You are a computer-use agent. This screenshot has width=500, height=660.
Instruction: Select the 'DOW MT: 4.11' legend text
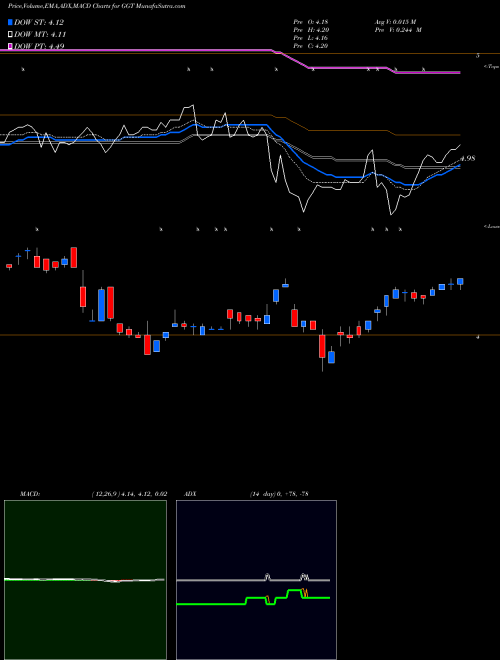(40, 34)
